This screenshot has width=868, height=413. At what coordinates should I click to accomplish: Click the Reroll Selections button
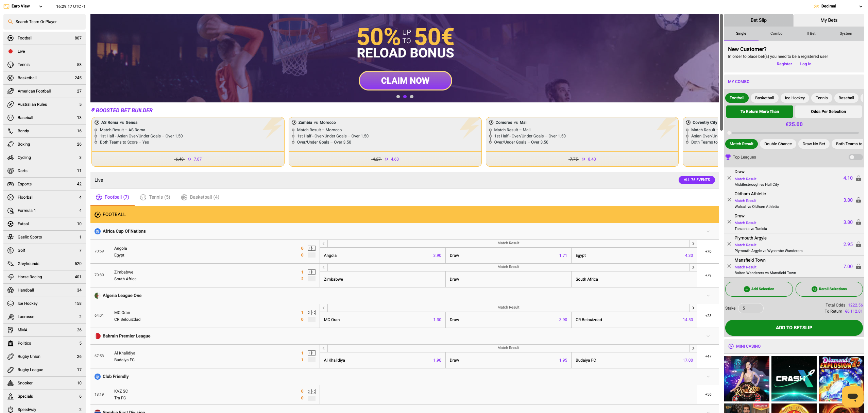[830, 289]
